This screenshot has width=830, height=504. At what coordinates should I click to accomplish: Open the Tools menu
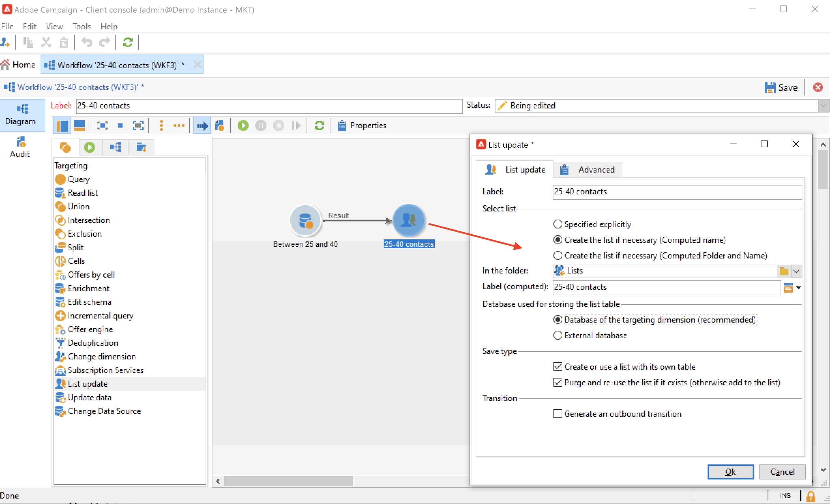point(81,26)
